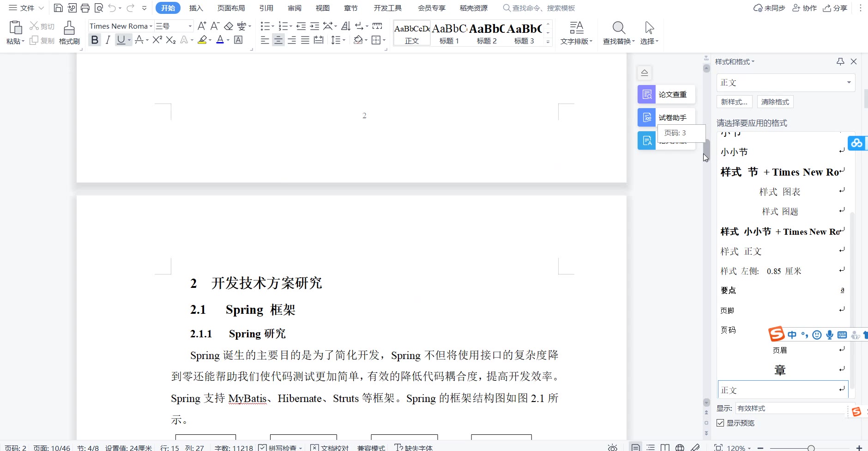The image size is (868, 451).
Task: Click the 新样式... button
Action: pyautogui.click(x=734, y=102)
